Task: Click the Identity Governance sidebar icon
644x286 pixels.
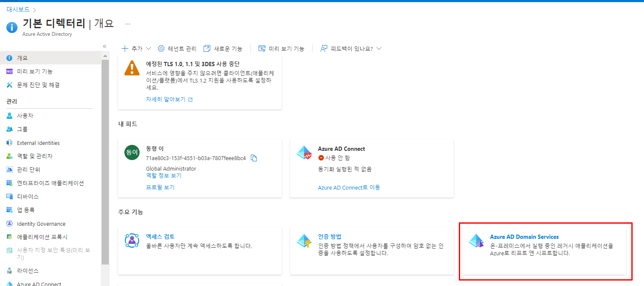Action: pyautogui.click(x=10, y=224)
